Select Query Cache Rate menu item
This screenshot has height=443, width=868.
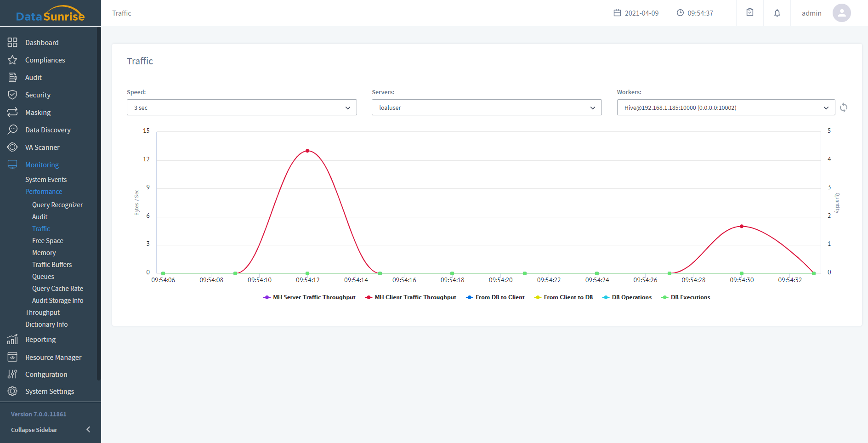57,289
